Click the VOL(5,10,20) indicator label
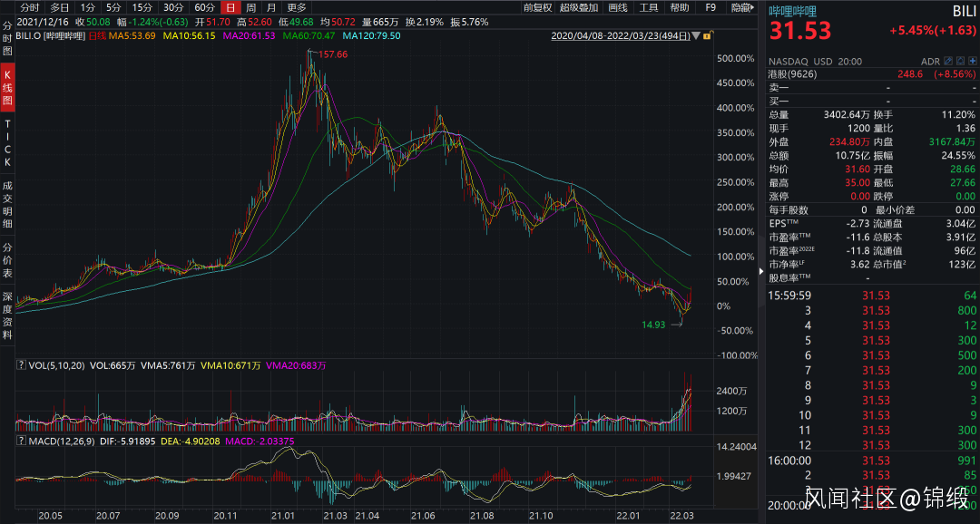This screenshot has height=524, width=980. coord(56,365)
